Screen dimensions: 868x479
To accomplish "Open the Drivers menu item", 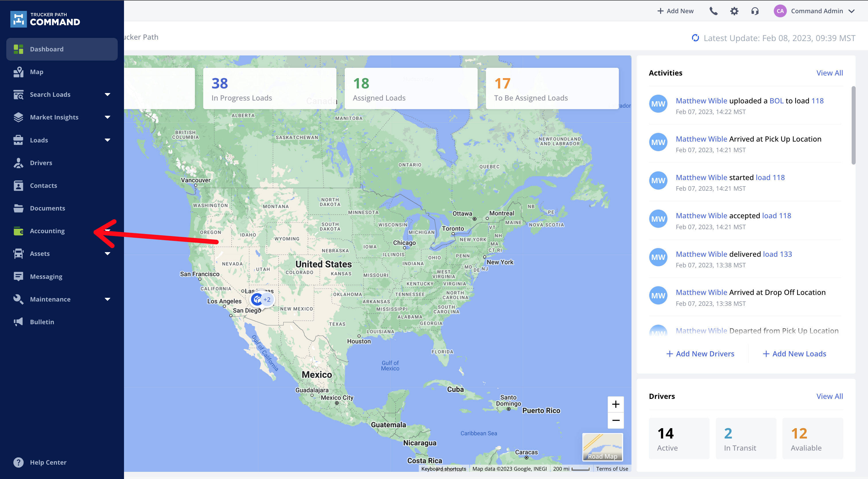I will pos(62,163).
